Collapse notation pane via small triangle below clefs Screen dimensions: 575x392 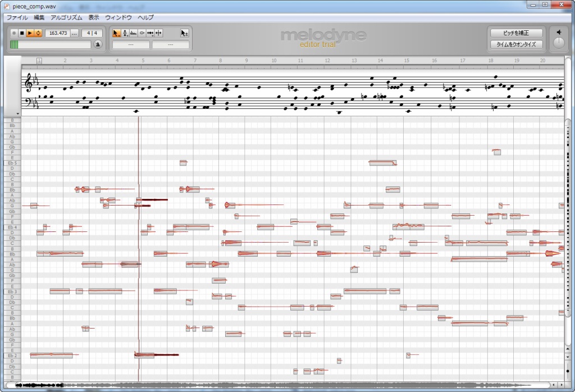17,113
